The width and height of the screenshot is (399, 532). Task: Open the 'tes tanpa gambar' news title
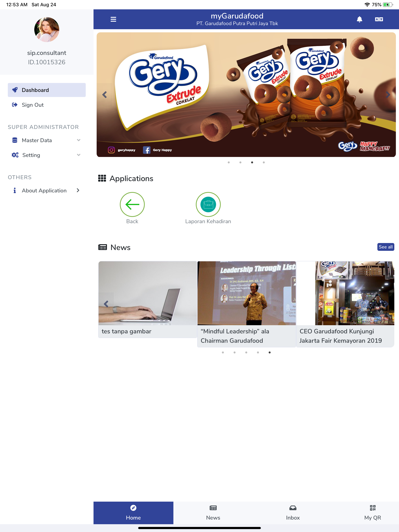pyautogui.click(x=127, y=331)
